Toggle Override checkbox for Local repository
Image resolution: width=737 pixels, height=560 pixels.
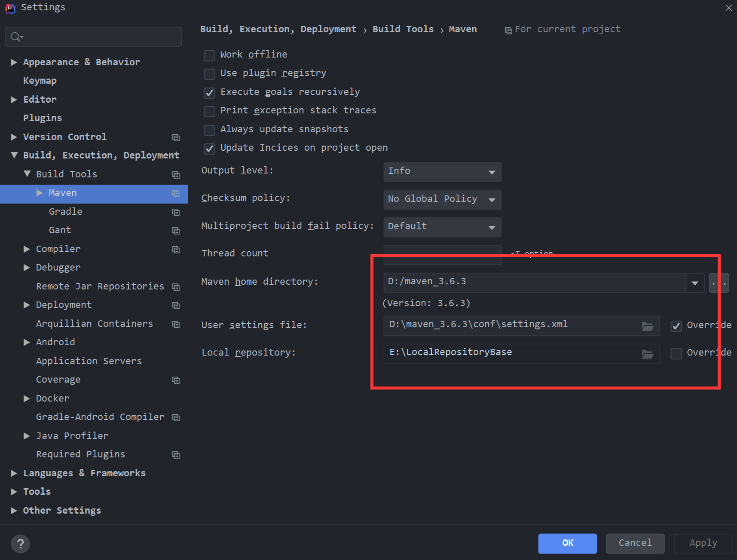[676, 353]
